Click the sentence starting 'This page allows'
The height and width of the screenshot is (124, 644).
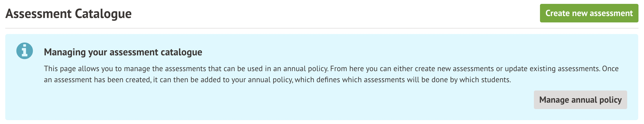click(x=166, y=69)
